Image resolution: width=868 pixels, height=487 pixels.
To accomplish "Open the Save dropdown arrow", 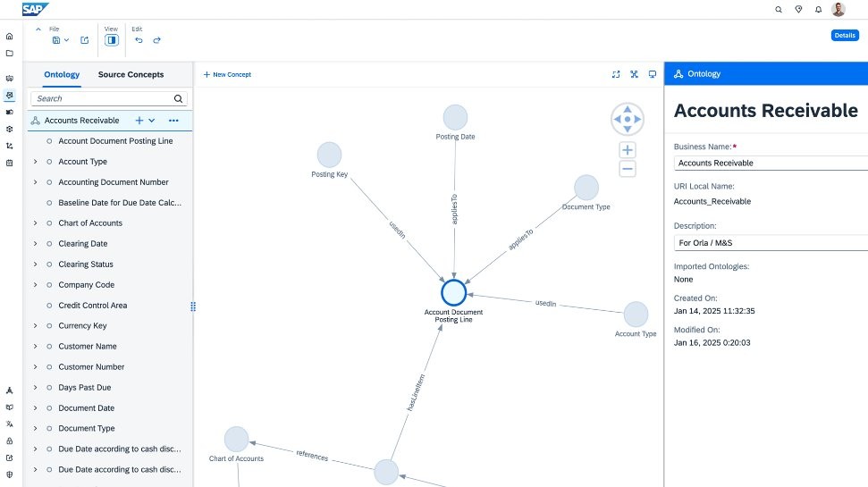I will (x=67, y=40).
